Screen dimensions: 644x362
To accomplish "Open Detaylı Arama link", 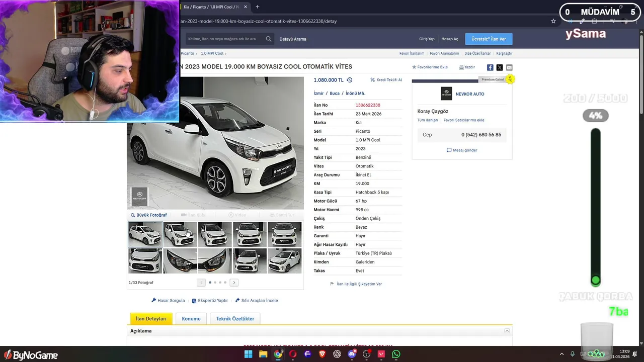I will [x=293, y=39].
